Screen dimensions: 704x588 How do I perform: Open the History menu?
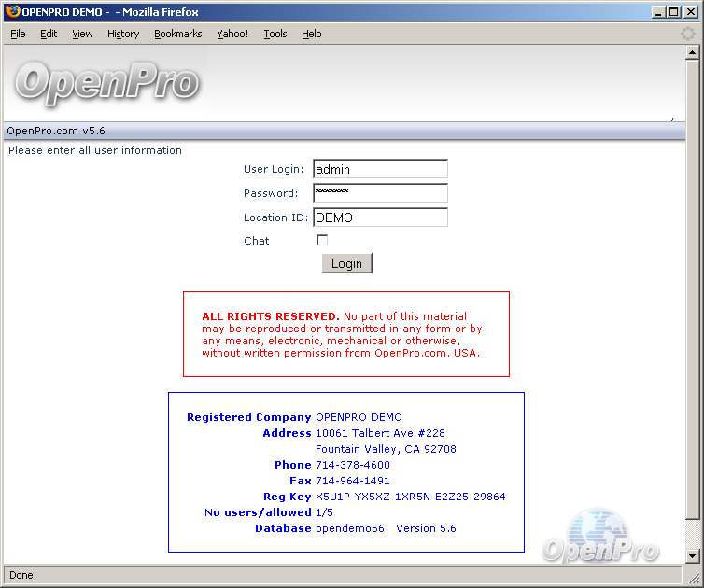click(122, 34)
